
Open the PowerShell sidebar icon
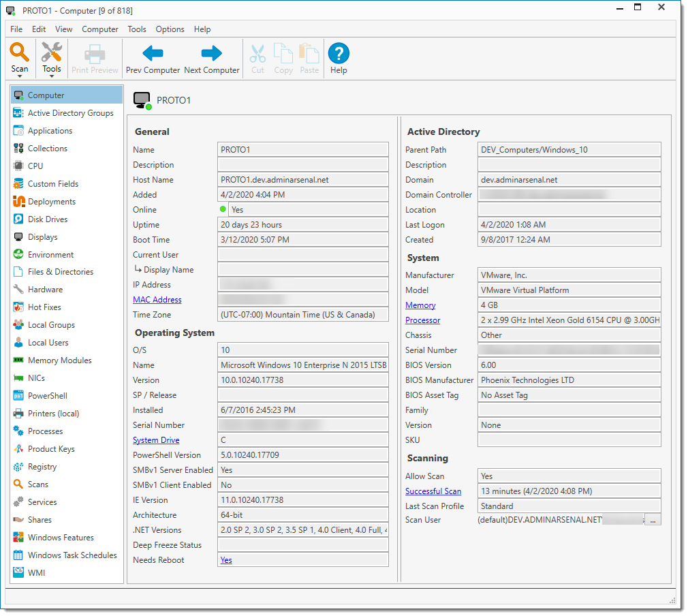(x=18, y=396)
